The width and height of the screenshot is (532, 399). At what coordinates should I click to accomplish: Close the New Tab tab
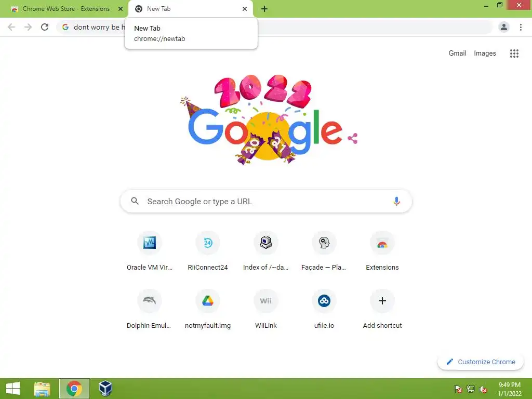[244, 9]
